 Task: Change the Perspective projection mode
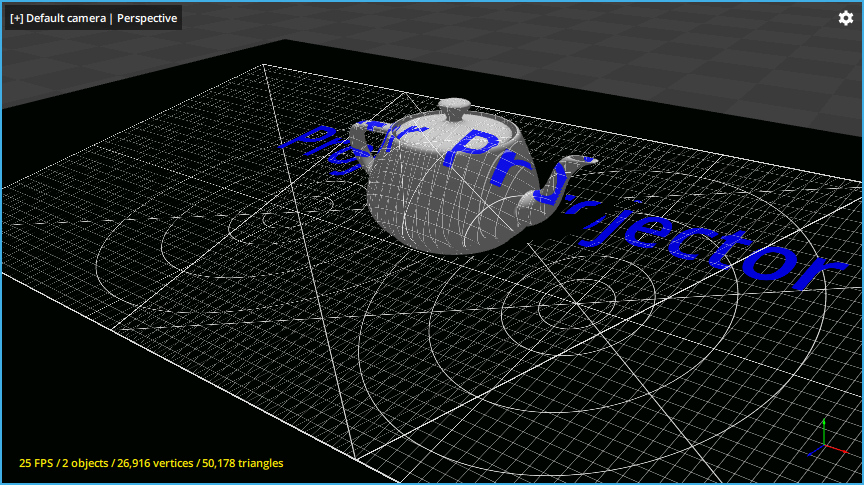point(147,18)
